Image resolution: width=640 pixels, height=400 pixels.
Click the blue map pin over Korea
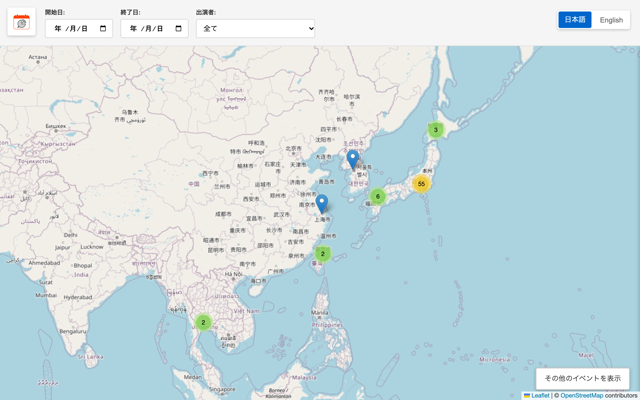tap(353, 160)
